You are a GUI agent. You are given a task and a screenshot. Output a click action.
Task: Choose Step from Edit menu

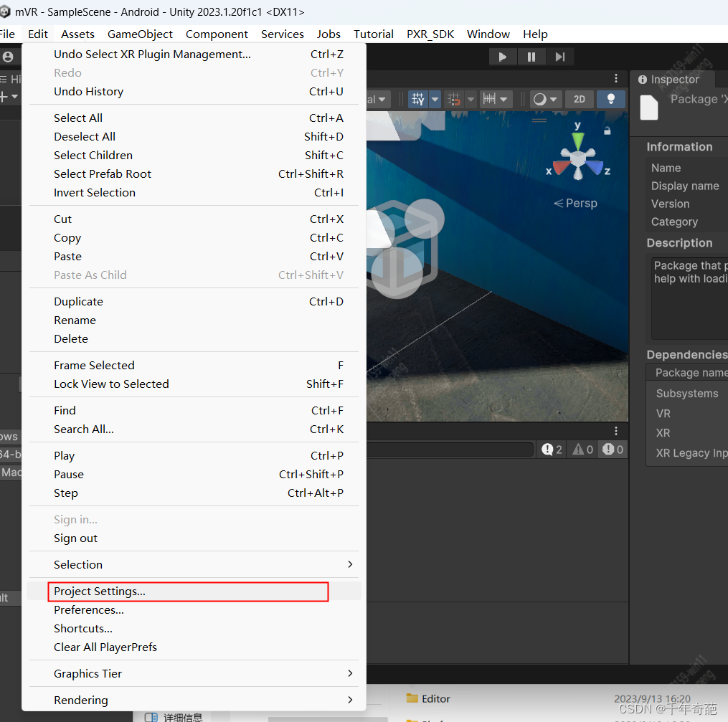pyautogui.click(x=194, y=493)
